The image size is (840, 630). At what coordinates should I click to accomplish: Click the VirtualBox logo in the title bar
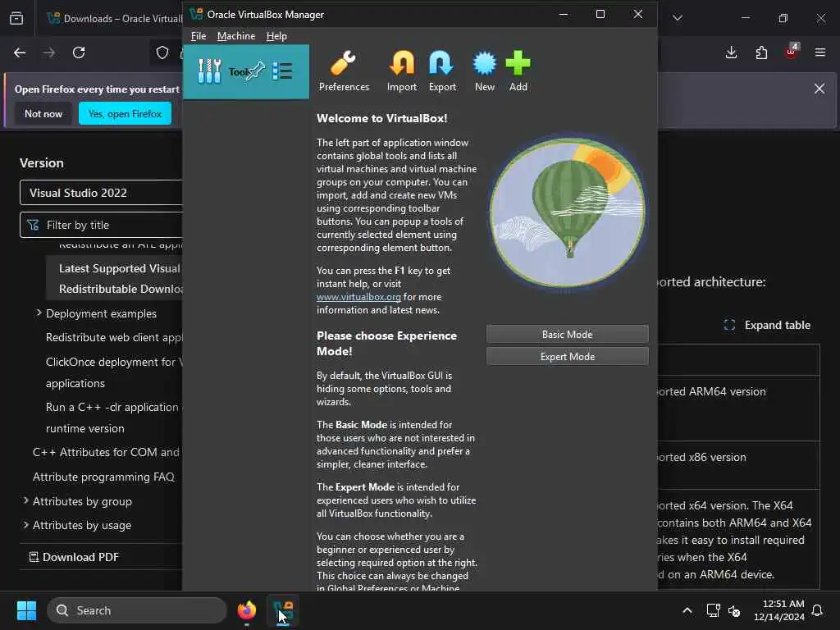click(196, 15)
